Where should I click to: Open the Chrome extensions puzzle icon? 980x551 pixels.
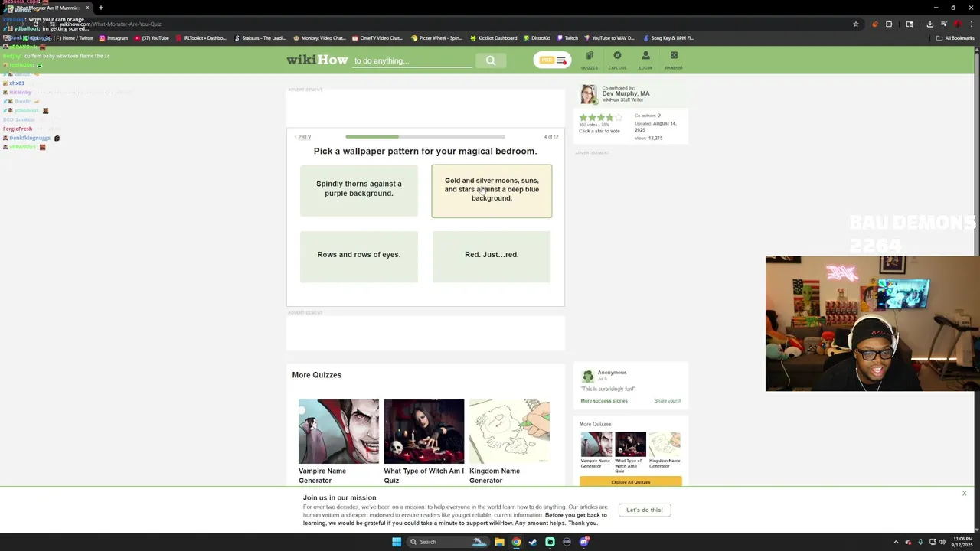pyautogui.click(x=889, y=24)
